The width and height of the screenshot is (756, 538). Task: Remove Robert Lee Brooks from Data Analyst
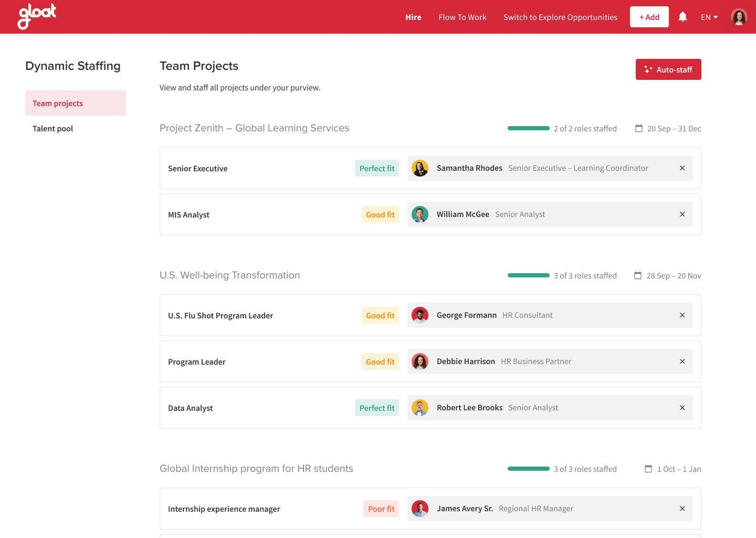(x=682, y=408)
